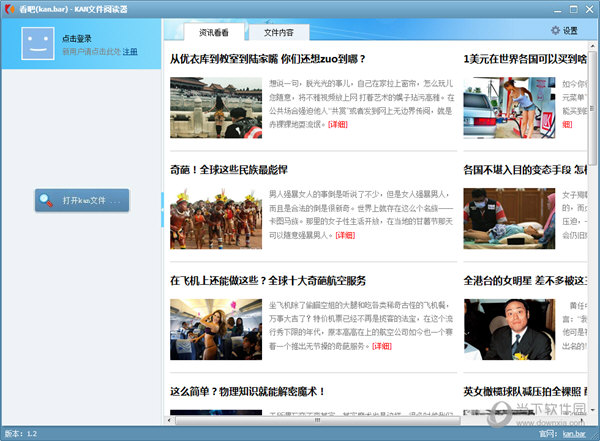Click the Forbidden City photo thumbnail
600x441 pixels.
point(216,108)
